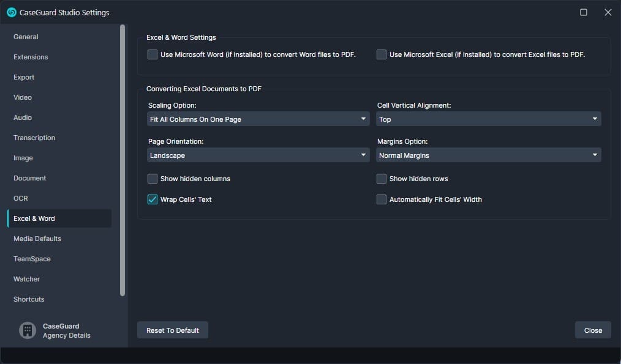Image resolution: width=621 pixels, height=364 pixels.
Task: Select the Shortcuts settings section
Action: point(29,299)
